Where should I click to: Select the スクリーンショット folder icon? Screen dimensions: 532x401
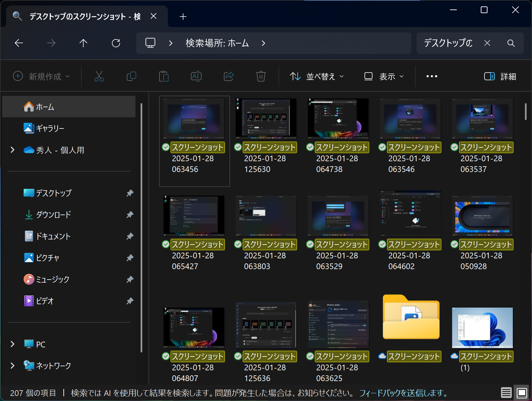tap(411, 317)
